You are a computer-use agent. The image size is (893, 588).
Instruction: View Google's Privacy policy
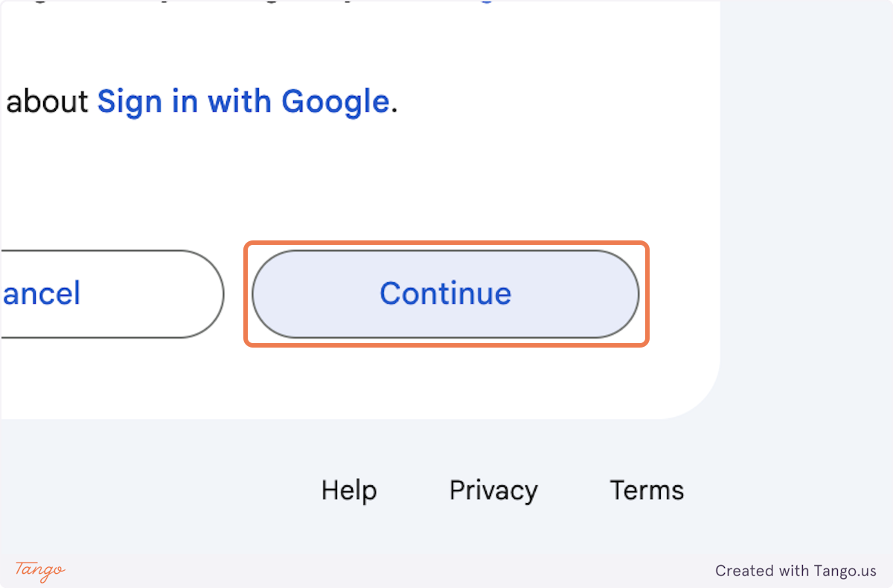point(493,490)
